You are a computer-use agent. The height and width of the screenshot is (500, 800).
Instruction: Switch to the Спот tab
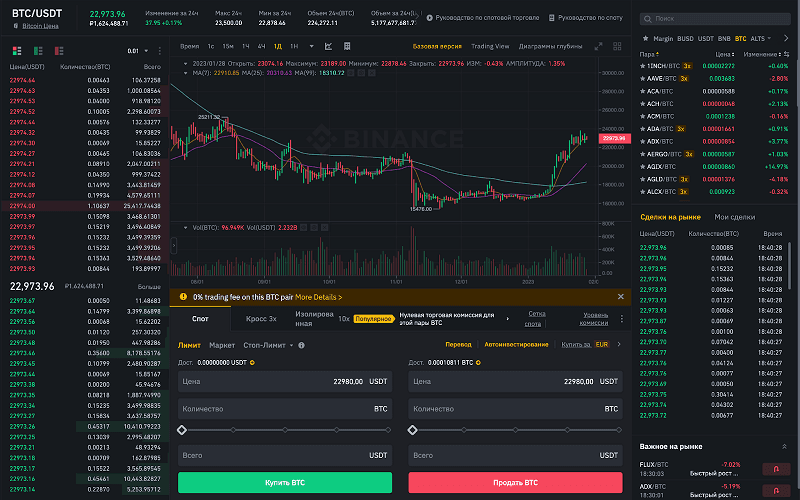coord(200,318)
